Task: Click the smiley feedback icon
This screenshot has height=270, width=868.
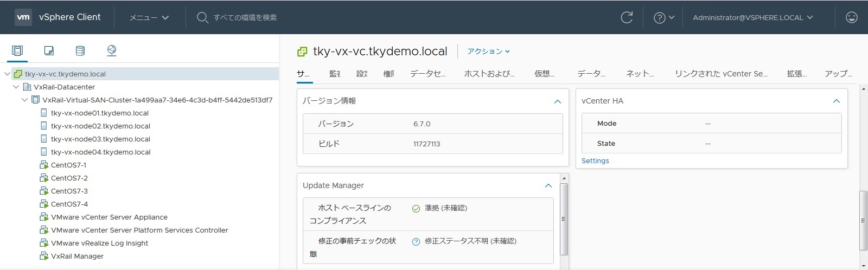Action: [x=852, y=17]
